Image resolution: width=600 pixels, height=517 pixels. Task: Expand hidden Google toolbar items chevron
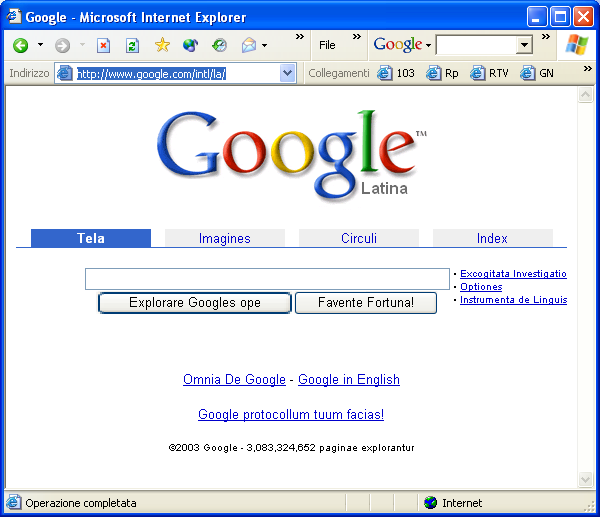tap(546, 37)
